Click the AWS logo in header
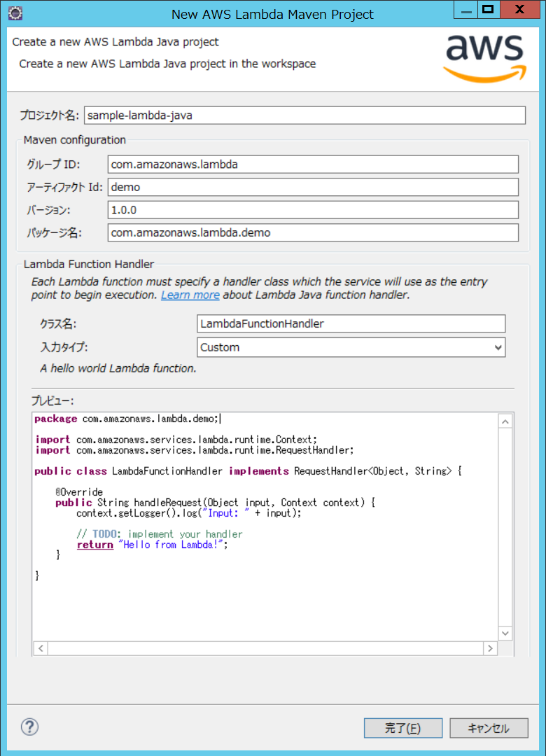 pyautogui.click(x=484, y=58)
